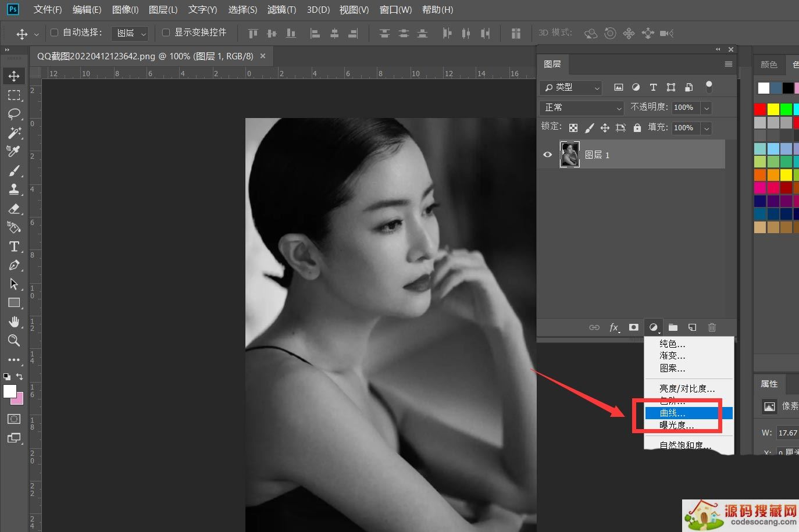This screenshot has height=532, width=799.
Task: Open the 滤镜(T) menu
Action: [281, 9]
